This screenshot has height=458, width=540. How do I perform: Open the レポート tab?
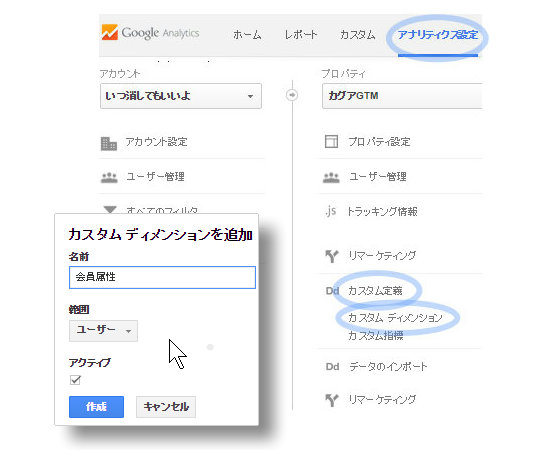(x=300, y=35)
